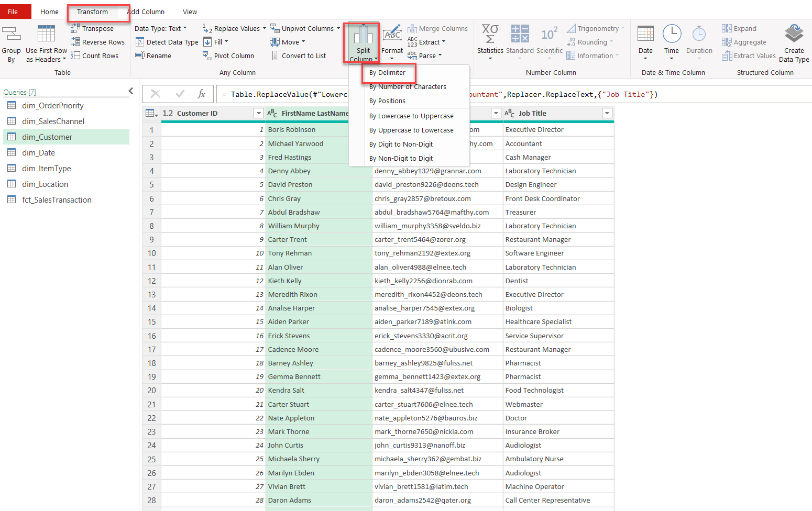Switch to the View tab
812x511 pixels.
coord(190,12)
